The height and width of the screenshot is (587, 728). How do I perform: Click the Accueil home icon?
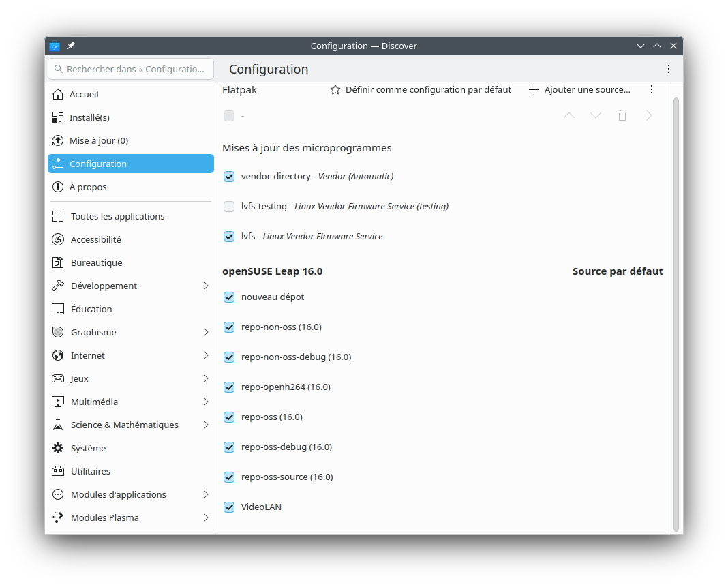coord(58,94)
